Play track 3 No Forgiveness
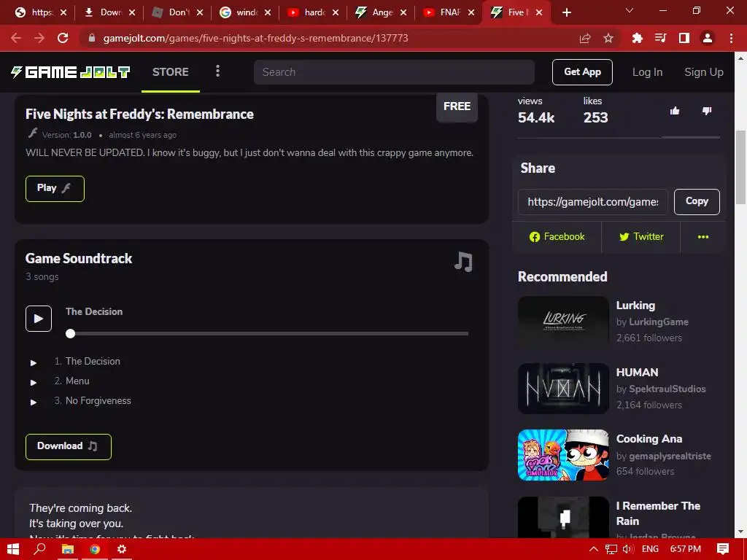Screen dimensions: 747x560 [34, 402]
